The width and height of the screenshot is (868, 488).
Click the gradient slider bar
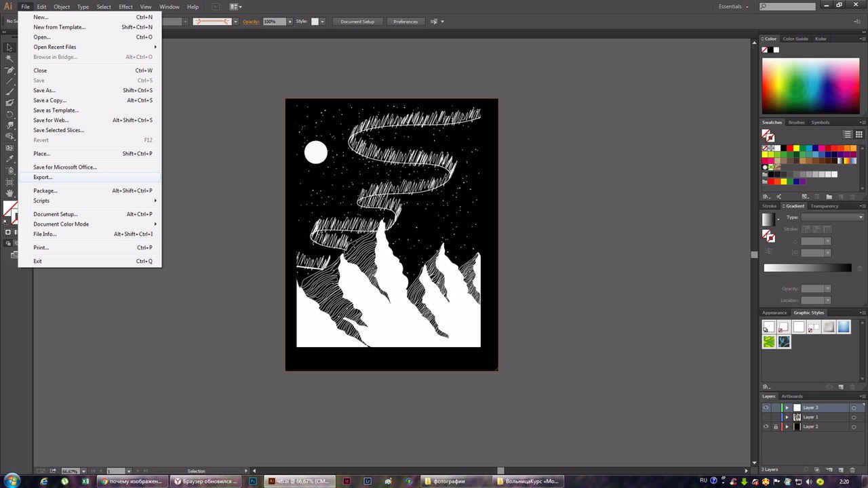click(807, 268)
